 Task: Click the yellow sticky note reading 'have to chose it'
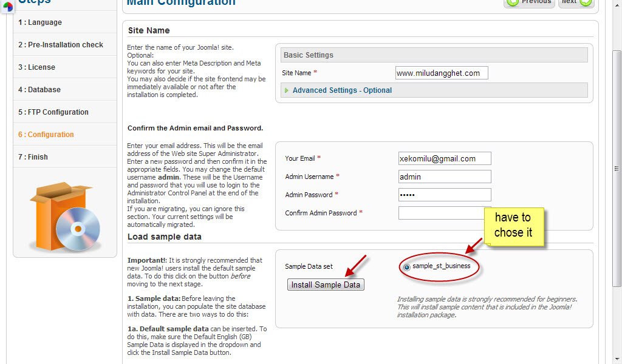pos(514,225)
